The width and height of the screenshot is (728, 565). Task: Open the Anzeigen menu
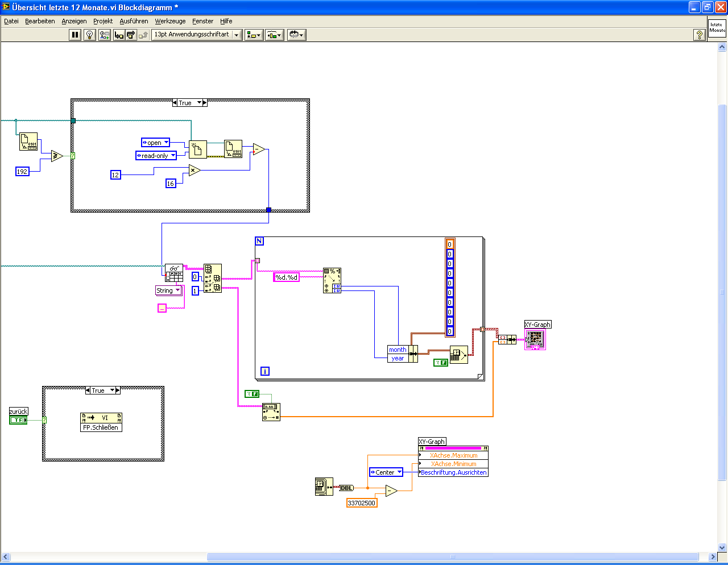[74, 21]
